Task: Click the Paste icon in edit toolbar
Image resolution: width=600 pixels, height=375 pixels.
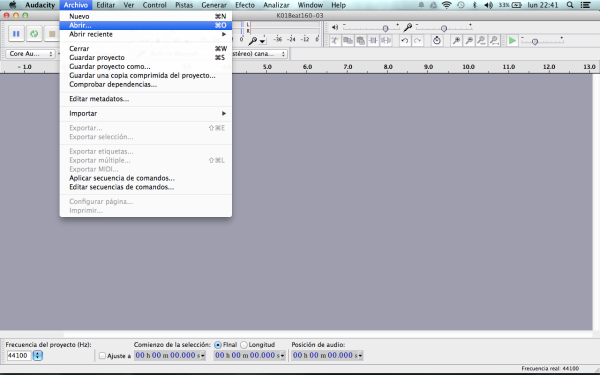Action: point(360,41)
